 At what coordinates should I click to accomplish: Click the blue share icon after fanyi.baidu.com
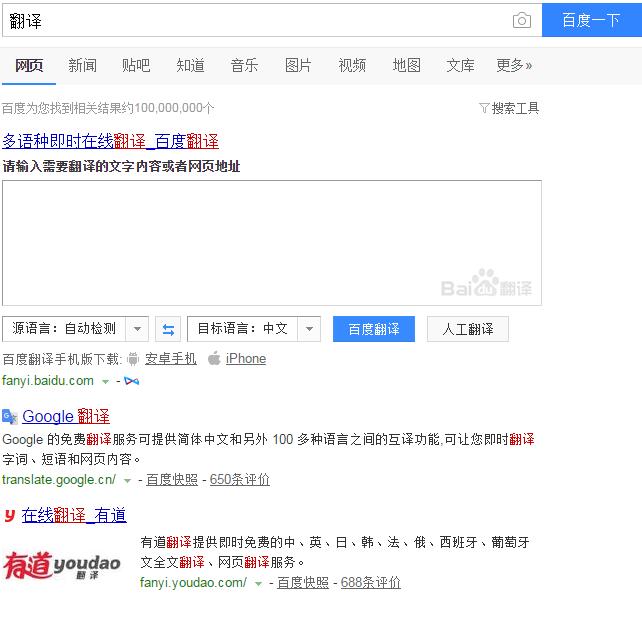pos(131,381)
